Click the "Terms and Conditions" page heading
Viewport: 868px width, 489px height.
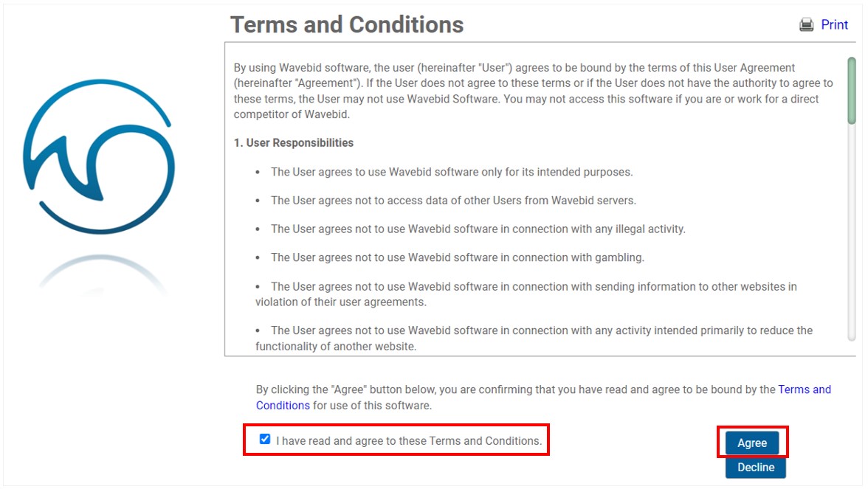347,25
